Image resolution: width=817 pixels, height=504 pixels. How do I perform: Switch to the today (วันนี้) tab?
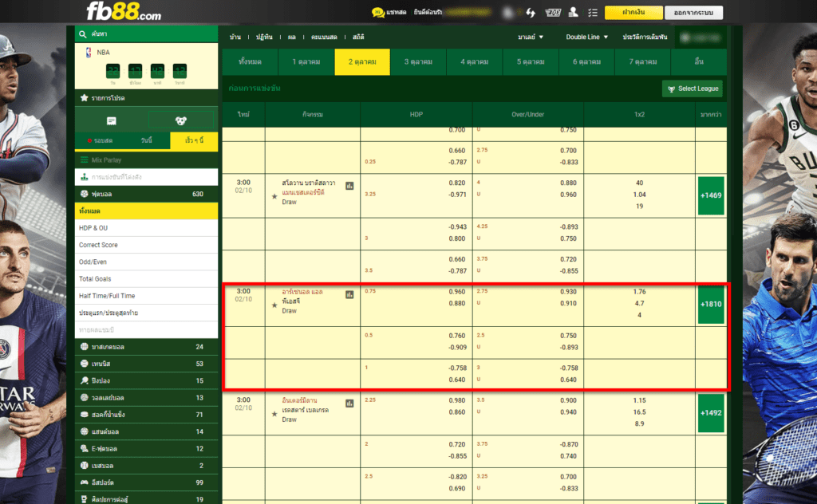(x=147, y=140)
